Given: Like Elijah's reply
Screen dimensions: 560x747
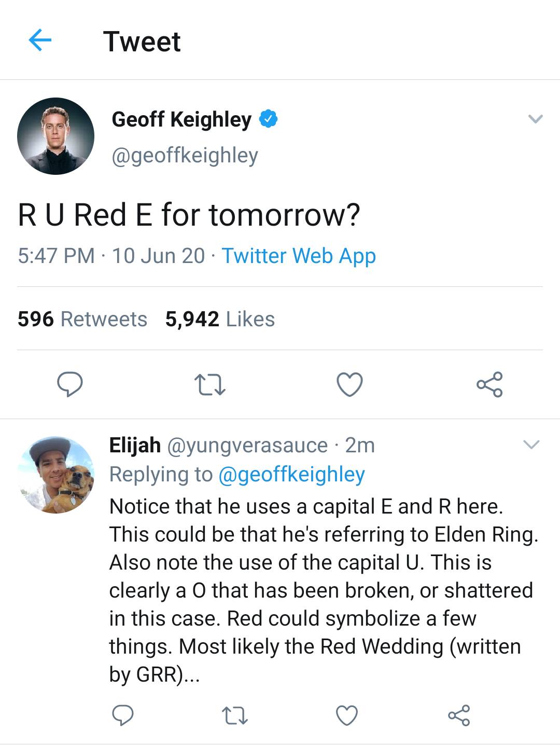Looking at the screenshot, I should tap(347, 715).
